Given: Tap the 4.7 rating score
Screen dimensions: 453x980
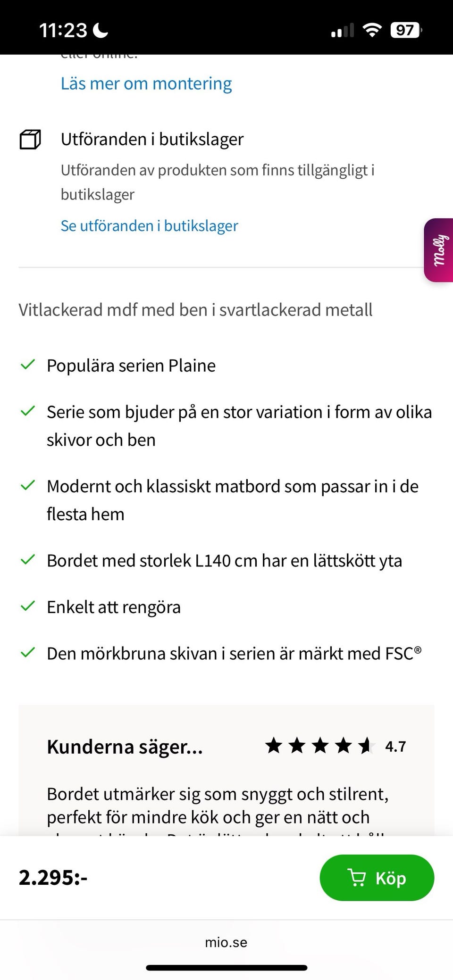Looking at the screenshot, I should 395,747.
